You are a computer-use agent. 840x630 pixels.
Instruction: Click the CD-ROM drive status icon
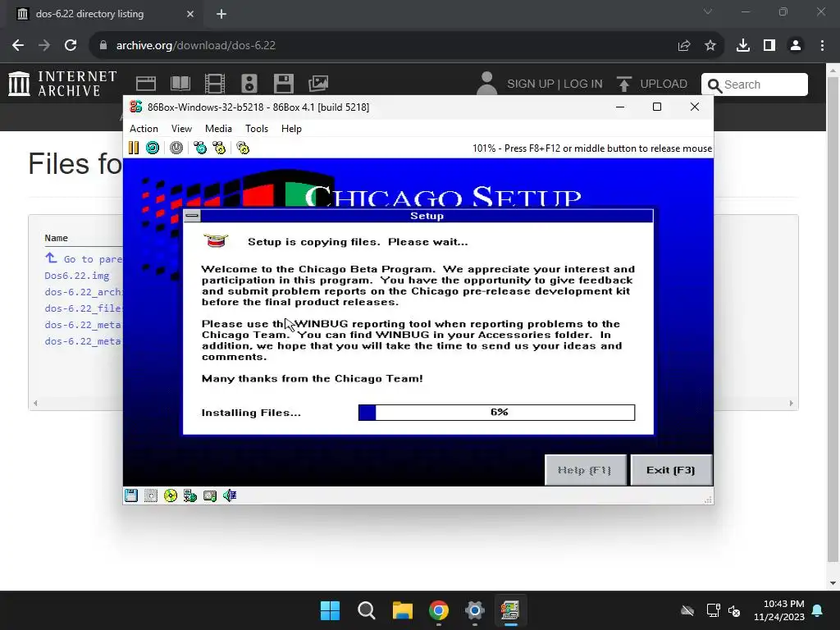171,495
